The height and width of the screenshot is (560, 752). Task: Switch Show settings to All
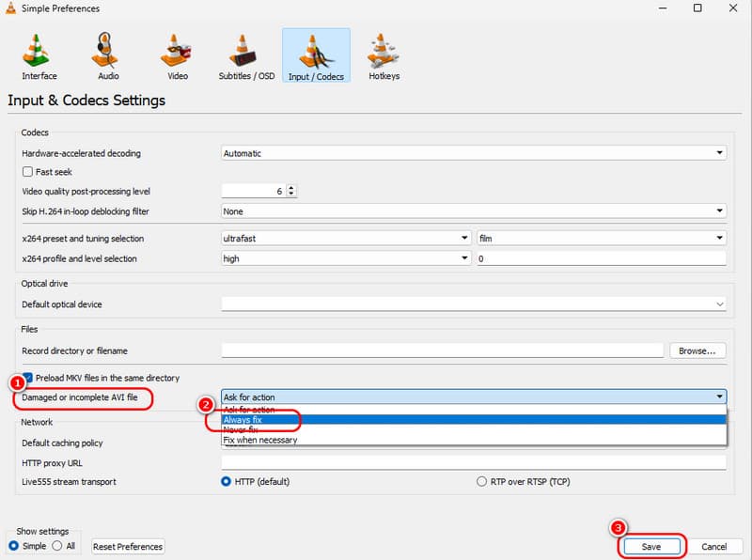point(58,546)
